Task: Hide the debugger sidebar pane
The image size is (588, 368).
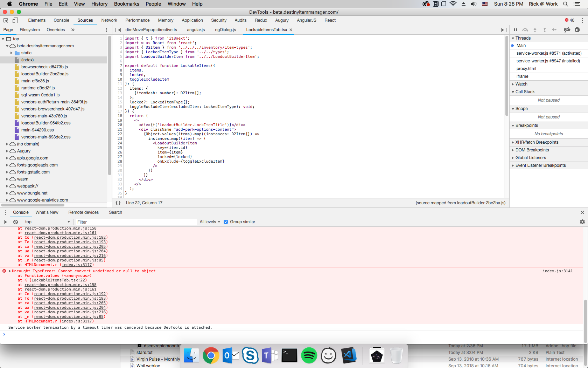Action: (x=504, y=30)
